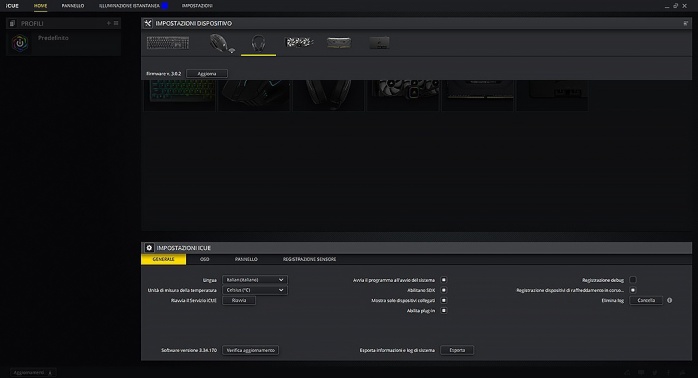The image size is (698, 378).
Task: Click the Verifica aggiornamento button
Action: pos(251,350)
